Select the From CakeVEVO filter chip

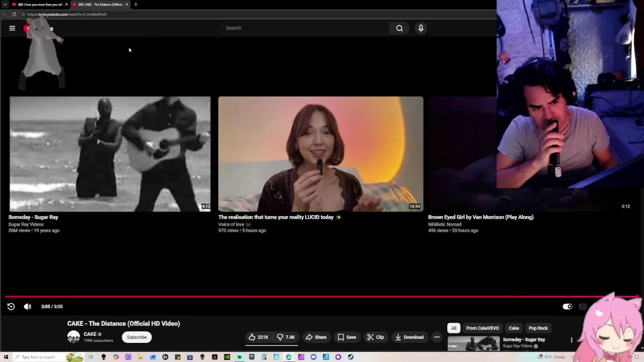(482, 328)
